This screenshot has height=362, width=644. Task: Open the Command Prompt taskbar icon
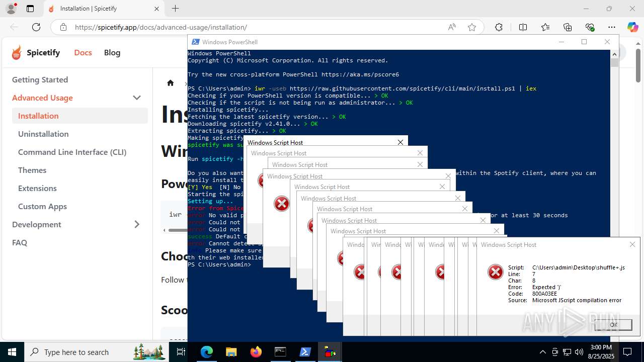[280, 352]
